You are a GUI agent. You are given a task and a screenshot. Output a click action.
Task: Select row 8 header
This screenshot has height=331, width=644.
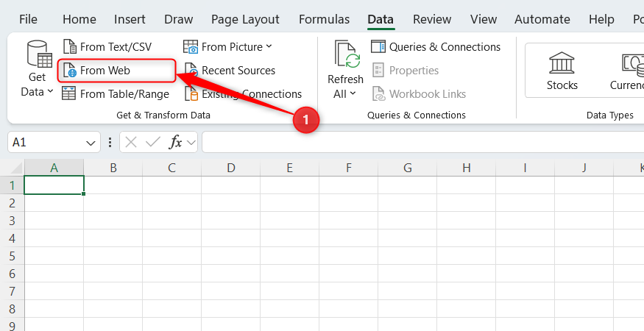point(13,309)
